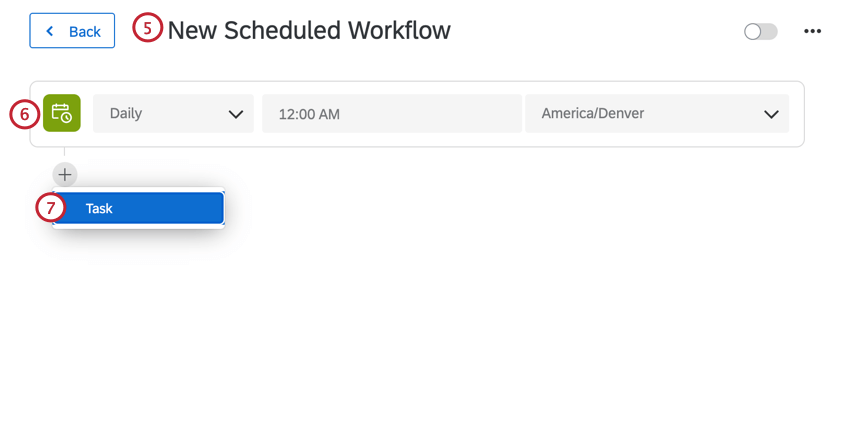
Task: Click the word 'Back' link text
Action: (x=84, y=31)
